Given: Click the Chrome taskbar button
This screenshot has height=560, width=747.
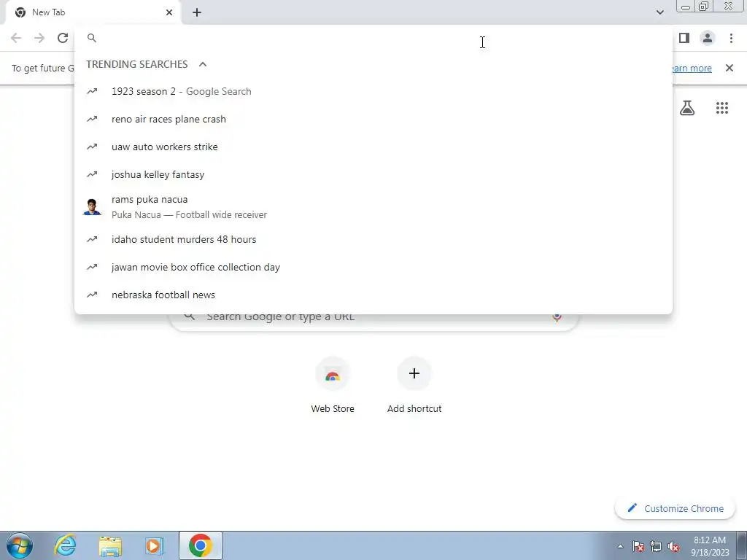Looking at the screenshot, I should [x=201, y=545].
